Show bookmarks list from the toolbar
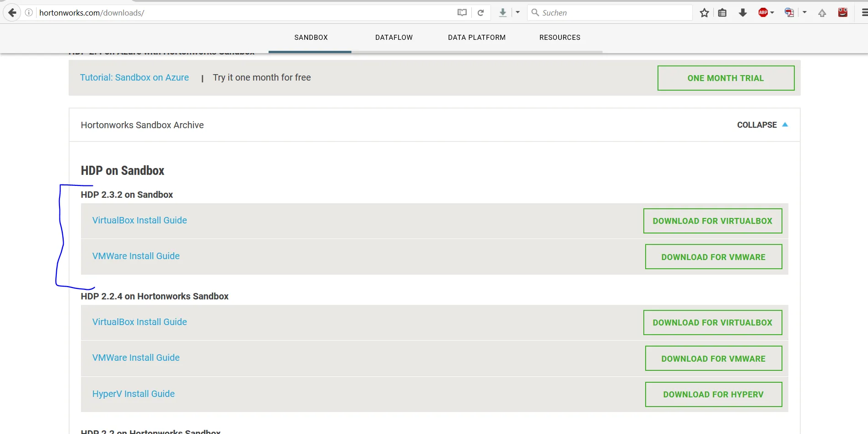868x434 pixels. coord(722,13)
